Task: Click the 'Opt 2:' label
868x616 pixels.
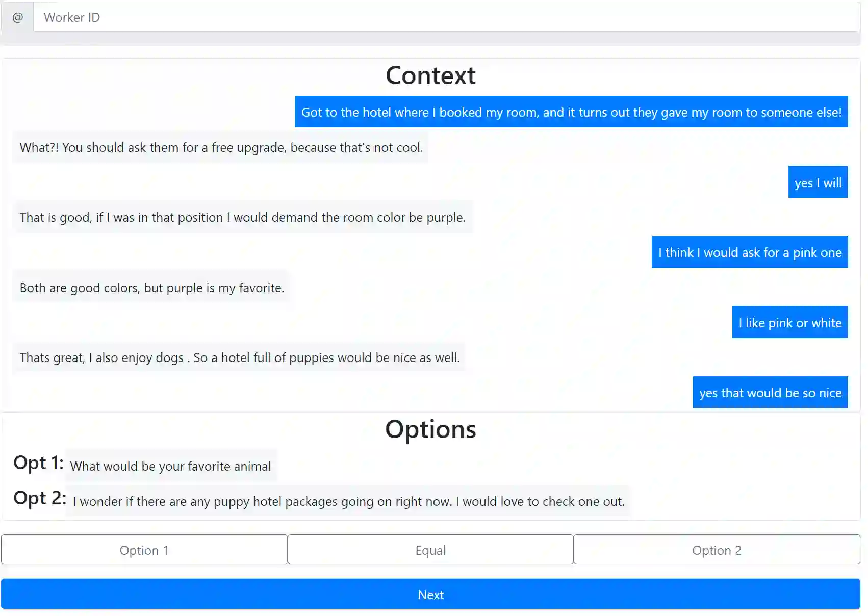Action: [x=40, y=498]
